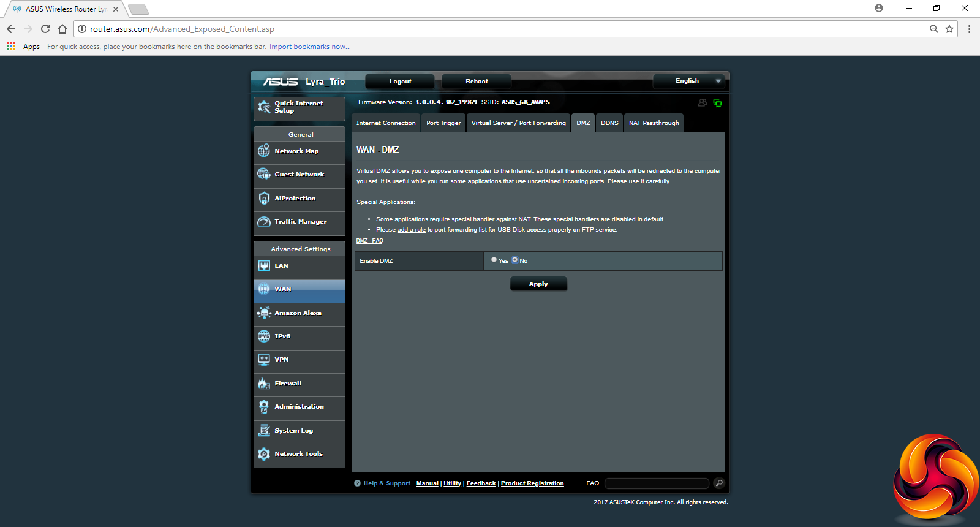The image size is (980, 527).
Task: Open Virtual Server / Port Forwarding tab
Action: 518,123
